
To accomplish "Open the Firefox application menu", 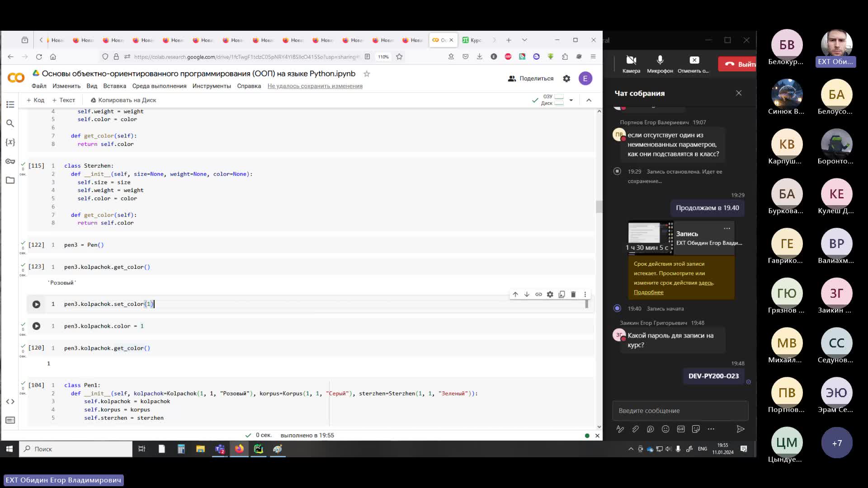I will point(593,56).
